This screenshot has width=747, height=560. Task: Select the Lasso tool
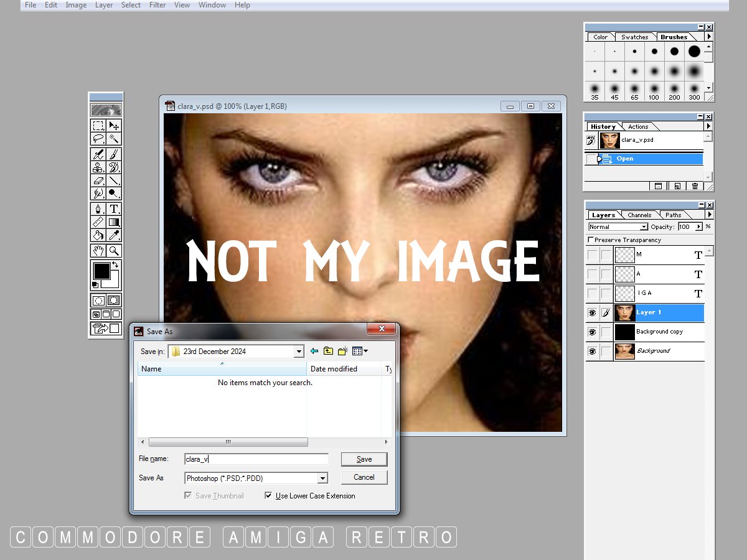[x=98, y=139]
